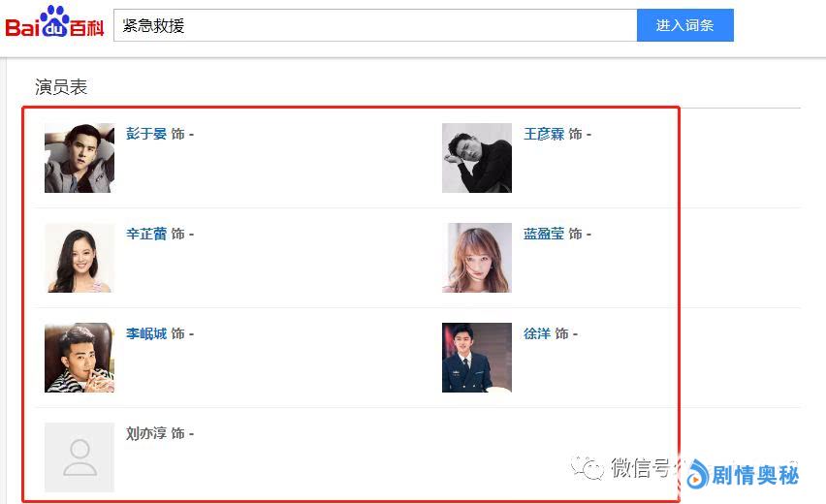
Task: Click the 演员表 section heading
Action: pos(61,87)
